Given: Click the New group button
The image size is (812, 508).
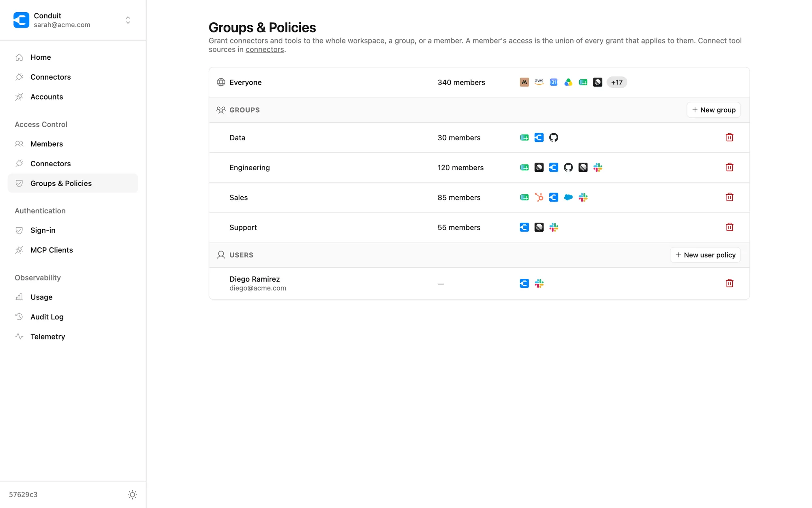Looking at the screenshot, I should (x=714, y=110).
